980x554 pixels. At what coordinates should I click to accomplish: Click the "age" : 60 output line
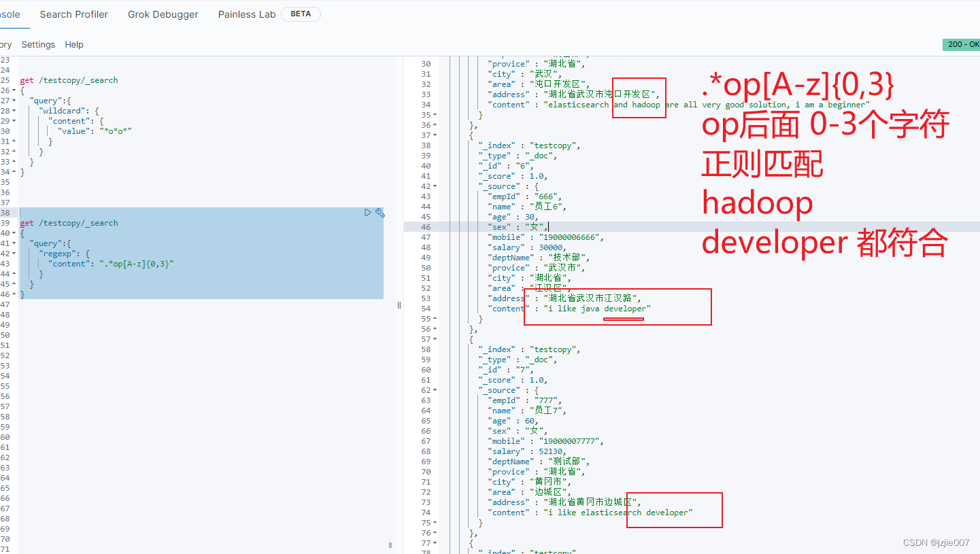pos(513,421)
